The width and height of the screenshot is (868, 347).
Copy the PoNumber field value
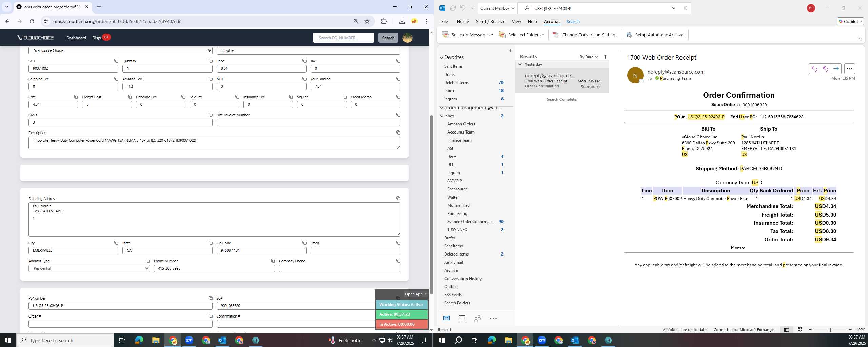(x=210, y=298)
